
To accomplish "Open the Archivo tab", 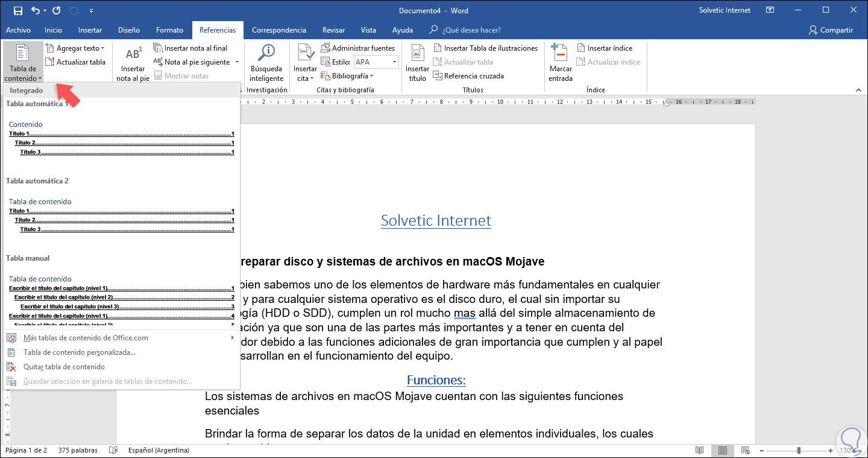I will point(18,30).
